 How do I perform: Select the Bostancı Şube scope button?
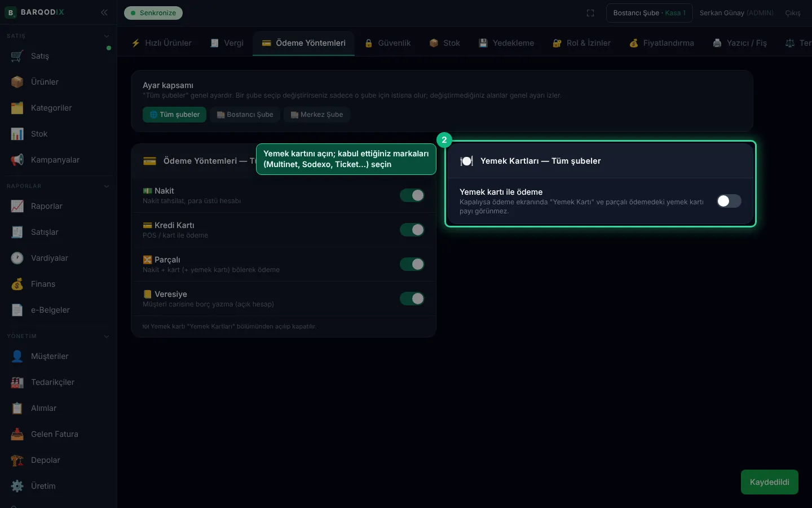[245, 115]
